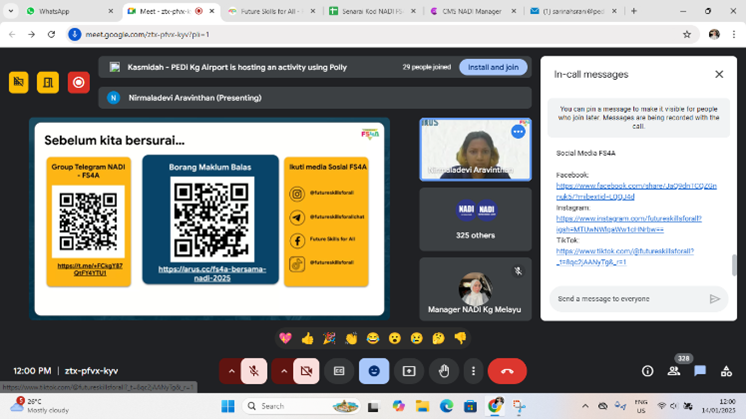Image resolution: width=746 pixels, height=419 pixels.
Task: Toggle the chat messages panel
Action: click(x=700, y=371)
